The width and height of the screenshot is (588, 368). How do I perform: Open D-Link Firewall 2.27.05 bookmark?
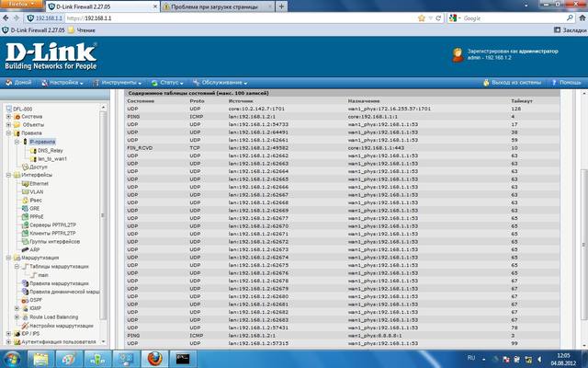(33, 30)
